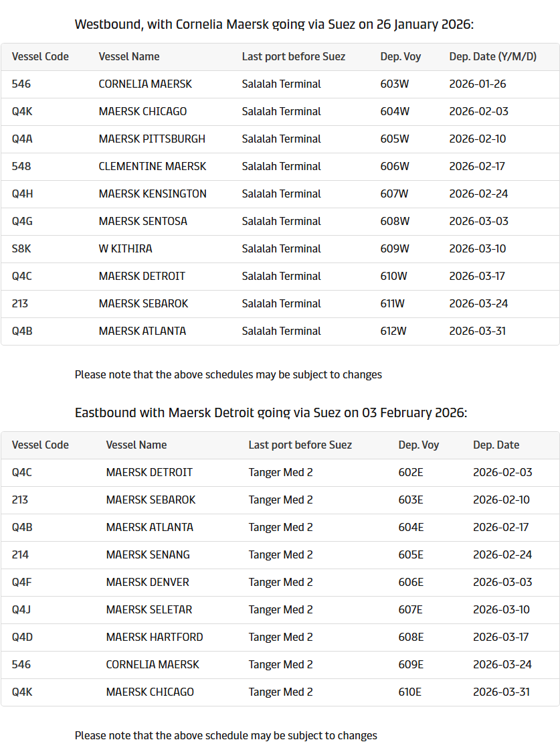This screenshot has height=750, width=560.
Task: Select the MAERSK KENSINGTON table entry
Action: tap(153, 194)
